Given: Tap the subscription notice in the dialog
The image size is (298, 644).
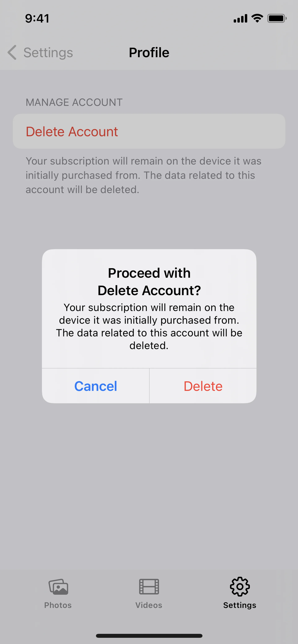Looking at the screenshot, I should [149, 327].
